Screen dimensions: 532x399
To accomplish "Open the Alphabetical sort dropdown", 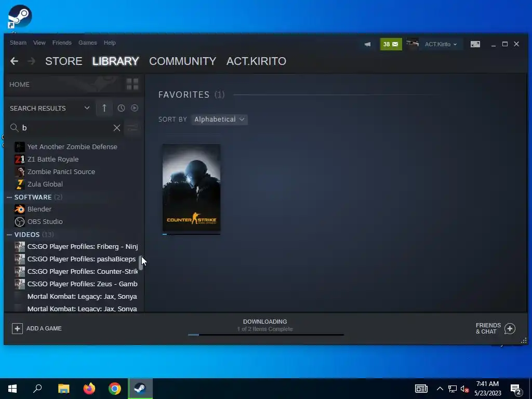I will (219, 119).
